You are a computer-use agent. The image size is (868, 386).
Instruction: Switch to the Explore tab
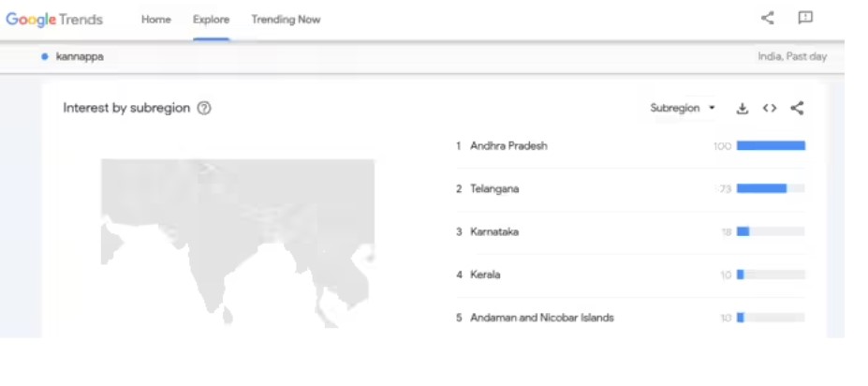(211, 20)
